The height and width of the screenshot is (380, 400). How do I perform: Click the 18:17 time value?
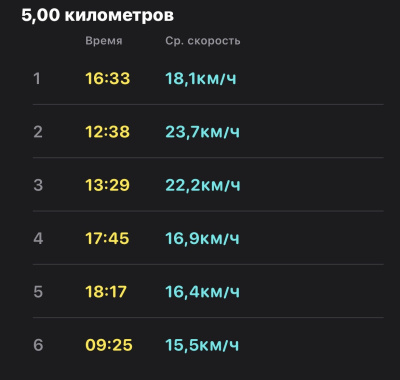pyautogui.click(x=106, y=292)
